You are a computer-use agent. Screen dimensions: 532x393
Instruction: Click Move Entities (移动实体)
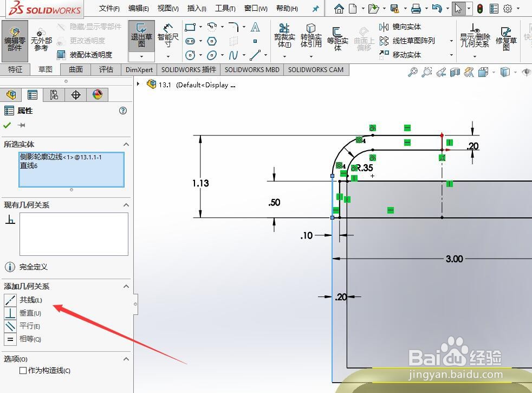[x=400, y=55]
